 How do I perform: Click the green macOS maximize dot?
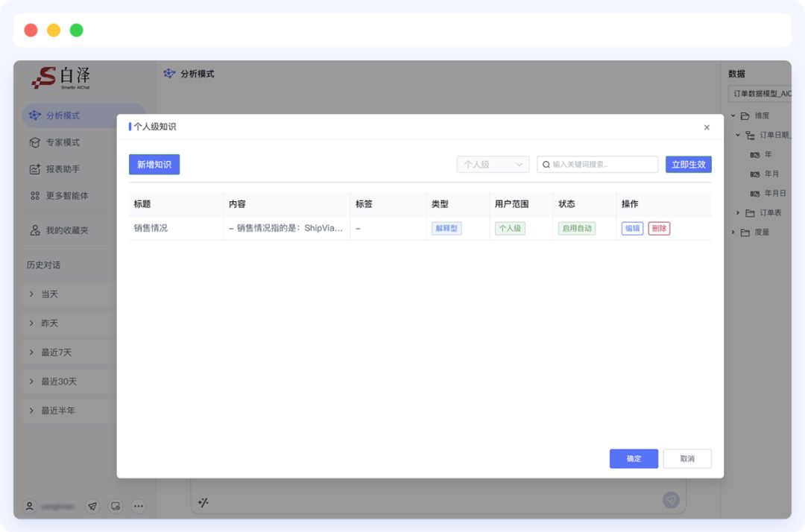(x=77, y=31)
